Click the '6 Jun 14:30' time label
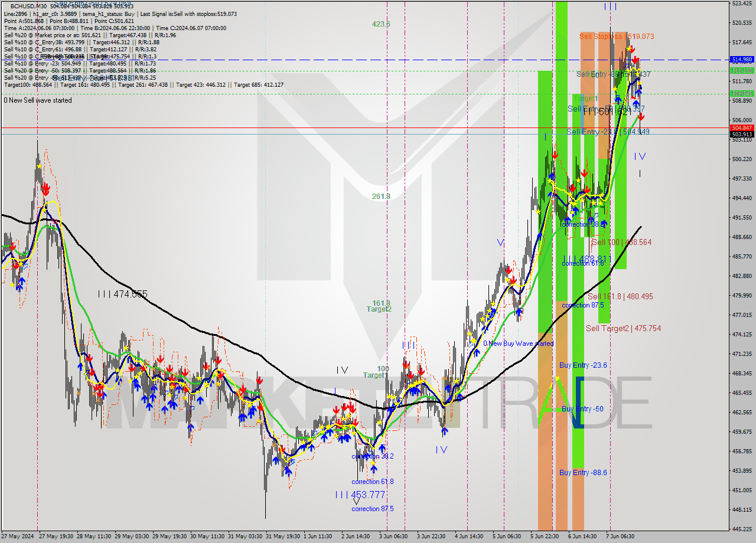Image resolution: width=756 pixels, height=543 pixels. 582,537
